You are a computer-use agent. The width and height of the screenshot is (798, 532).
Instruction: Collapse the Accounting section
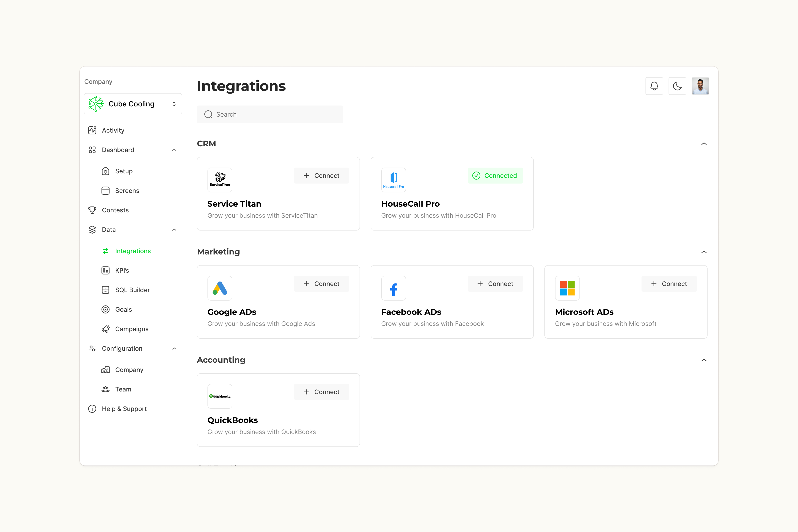(704, 360)
